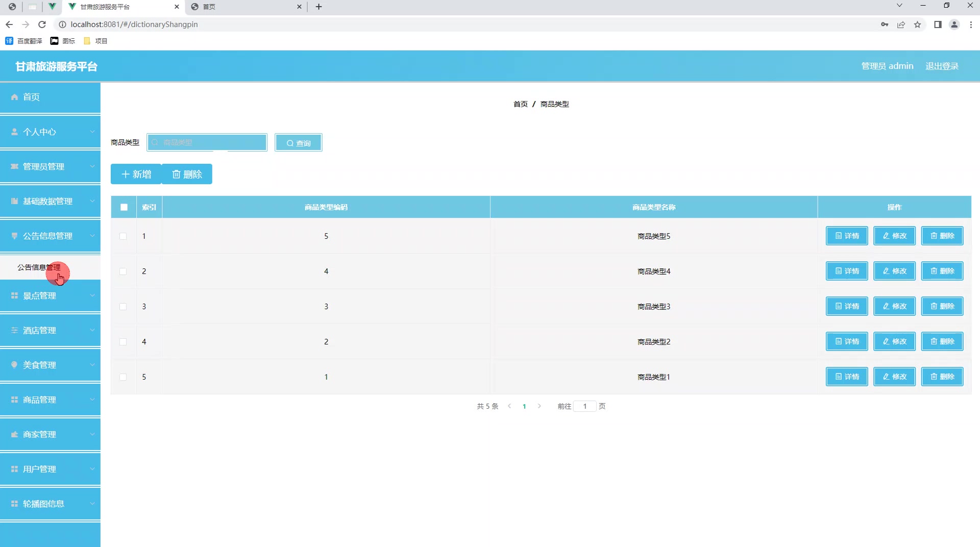
Task: Check the row for 商品类型5
Action: point(123,236)
